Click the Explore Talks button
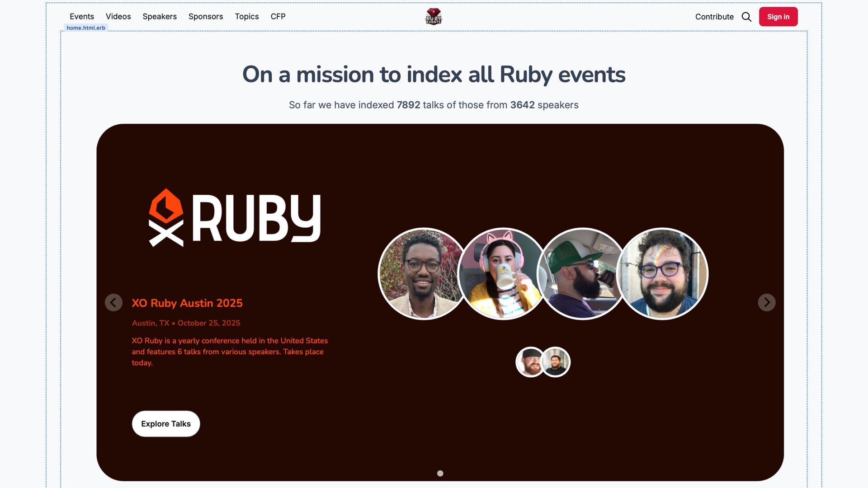Viewport: 868px width, 488px height. (x=166, y=424)
